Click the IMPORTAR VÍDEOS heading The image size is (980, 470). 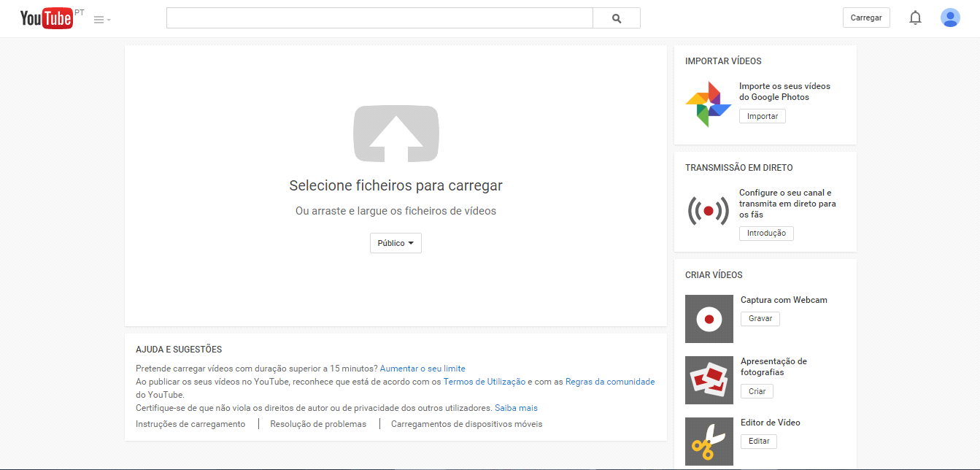tap(723, 61)
